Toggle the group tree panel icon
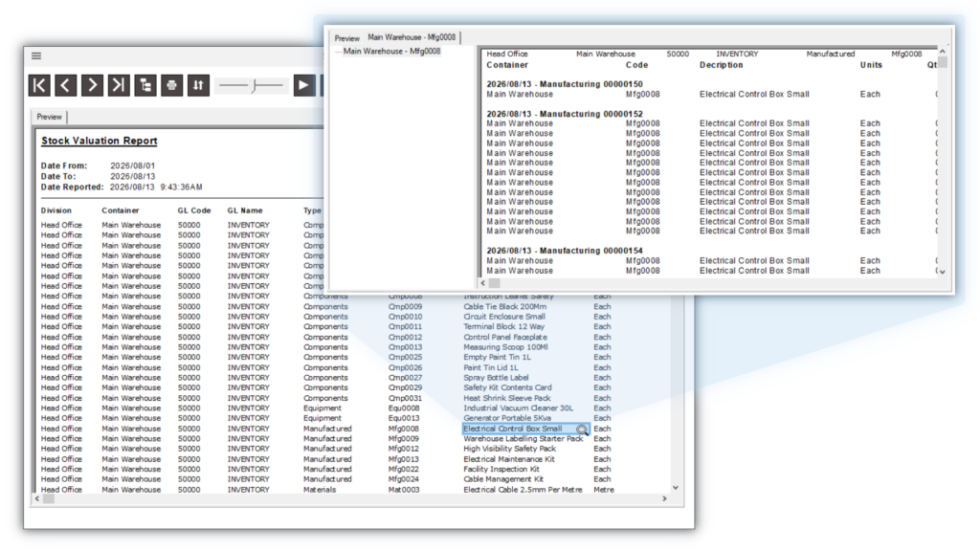This screenshot has width=980, height=552. (x=145, y=85)
